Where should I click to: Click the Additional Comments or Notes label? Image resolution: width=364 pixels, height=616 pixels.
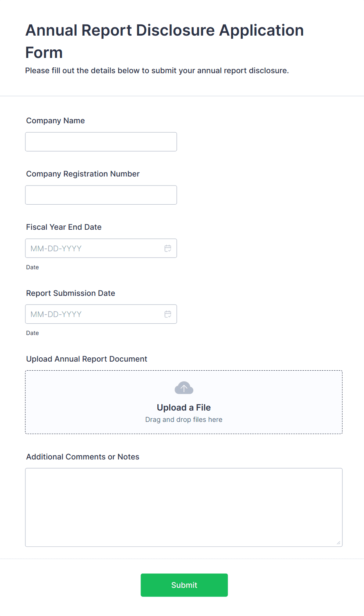[83, 457]
